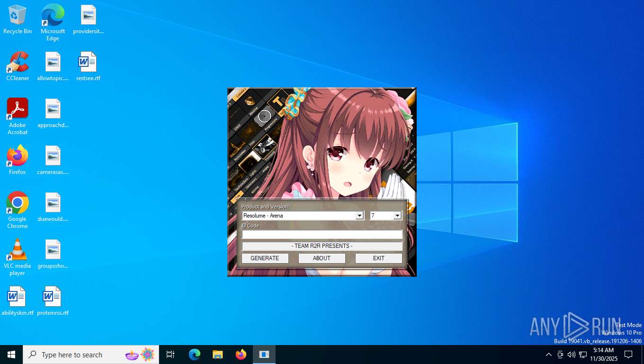Click the EXIT button
The image size is (644, 364).
pos(378,258)
